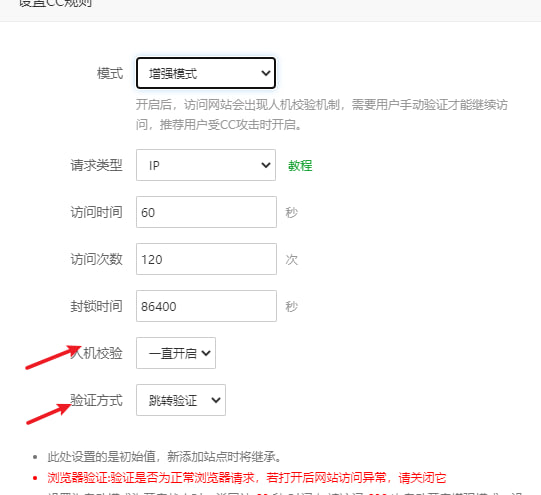Click the 请求类型 field label
Image resolution: width=541 pixels, height=495 pixels.
[x=96, y=165]
